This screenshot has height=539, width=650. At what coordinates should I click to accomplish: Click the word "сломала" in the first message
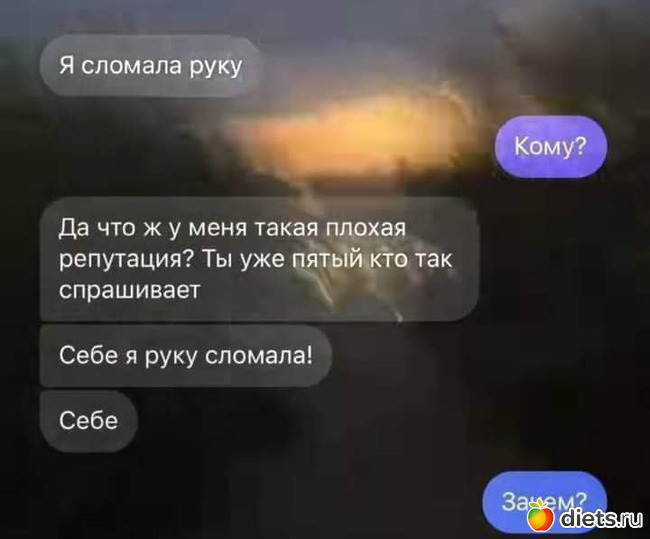click(x=131, y=66)
